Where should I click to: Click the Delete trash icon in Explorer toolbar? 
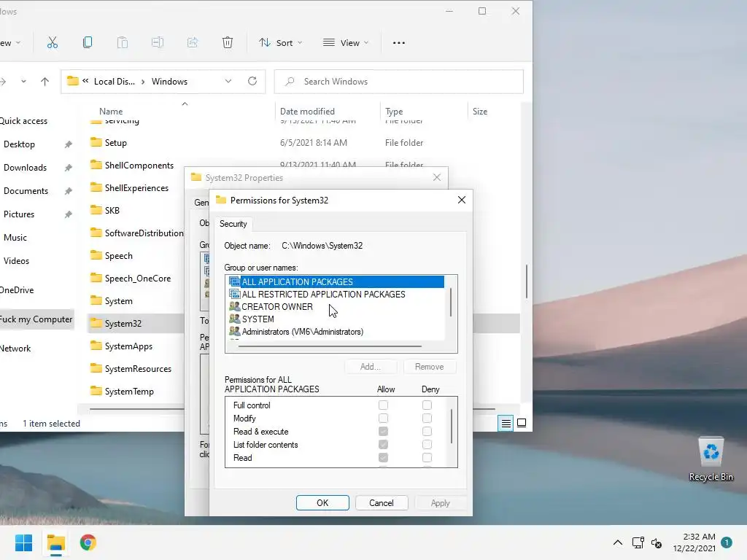(x=228, y=42)
